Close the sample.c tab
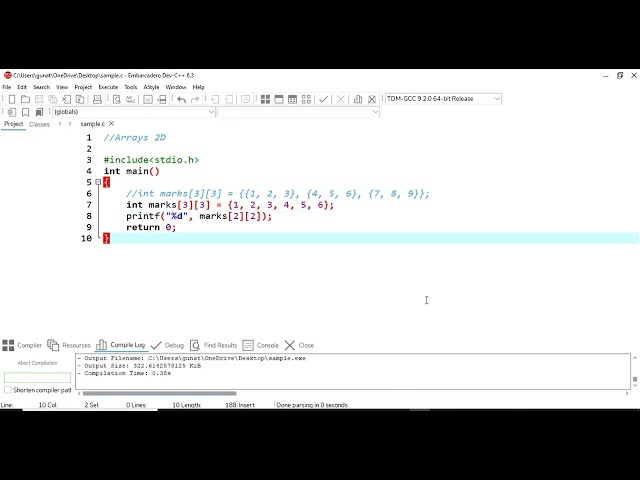640x480 pixels. [111, 124]
